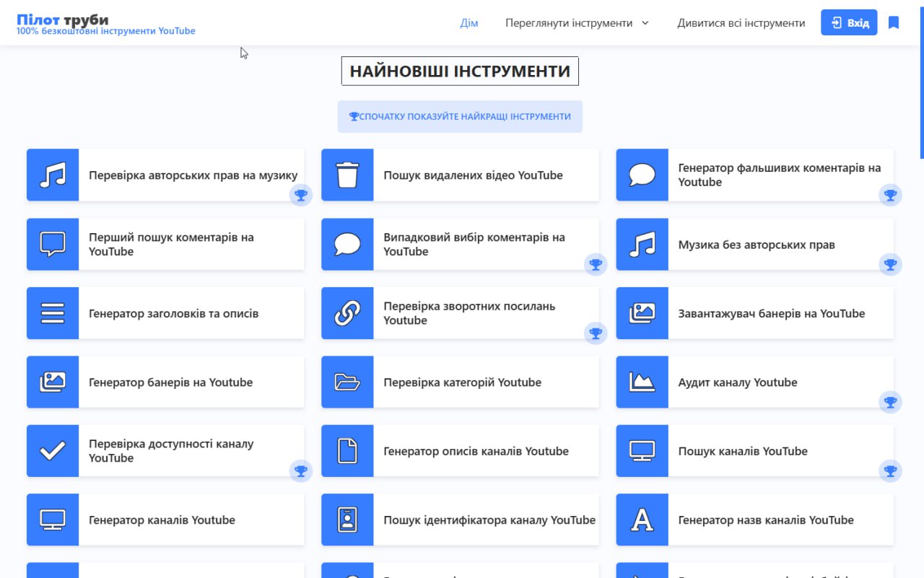Click the Пілот труби site logo

63,19
